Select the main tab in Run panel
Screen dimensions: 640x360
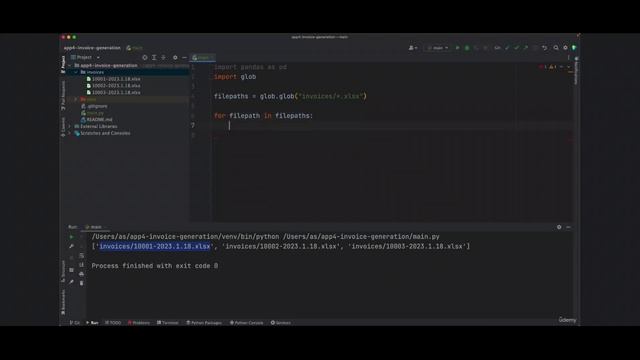[96, 227]
